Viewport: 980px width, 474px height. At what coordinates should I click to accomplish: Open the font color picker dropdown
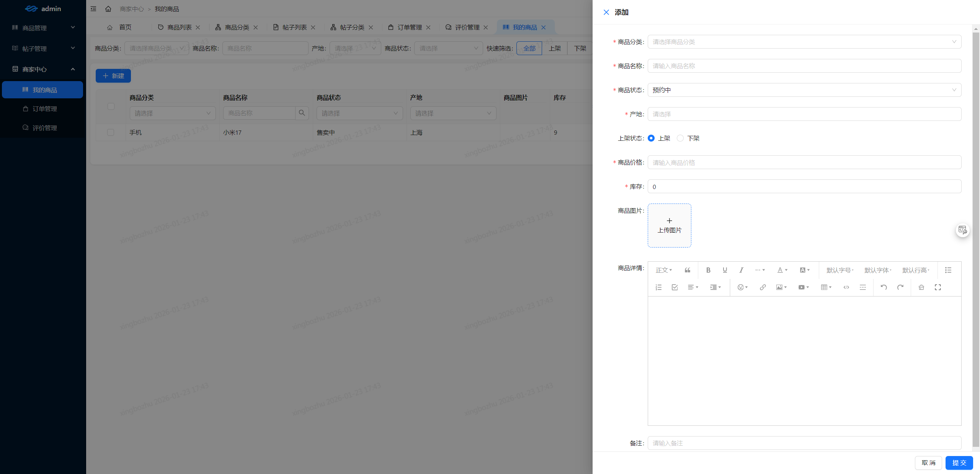[x=782, y=270]
